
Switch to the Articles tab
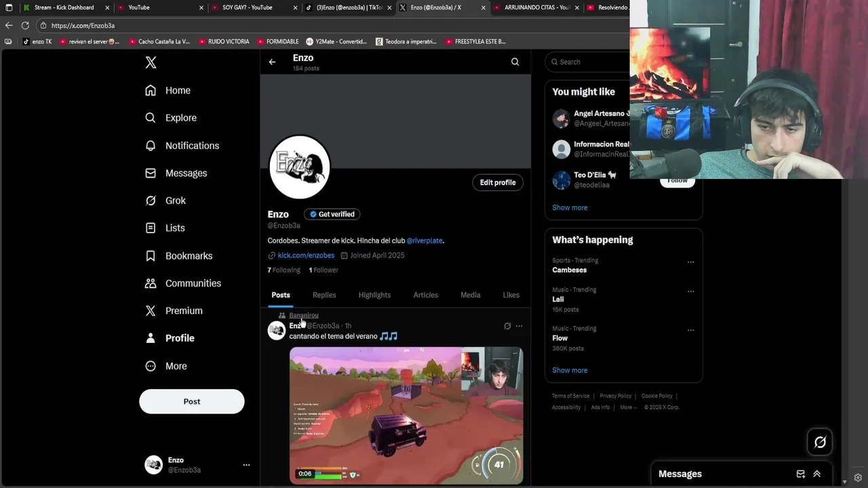point(426,295)
